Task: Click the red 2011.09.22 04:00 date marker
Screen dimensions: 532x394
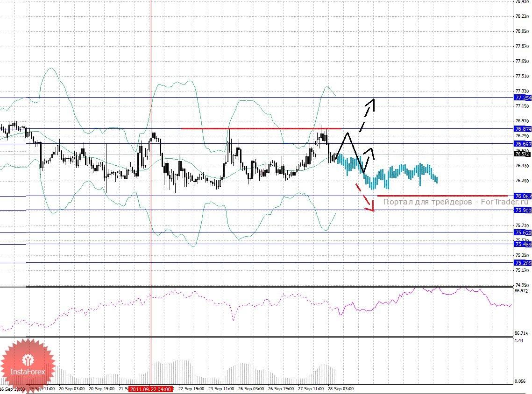Action: coord(151,389)
